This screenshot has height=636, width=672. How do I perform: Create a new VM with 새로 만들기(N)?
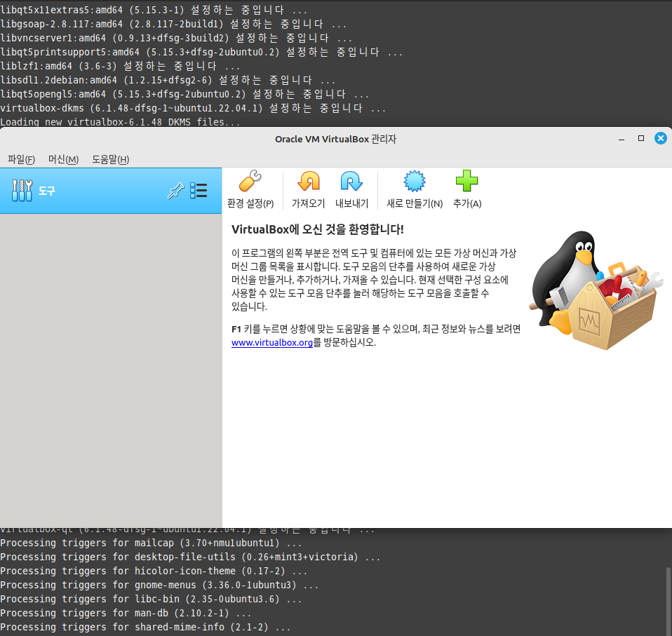pos(415,189)
